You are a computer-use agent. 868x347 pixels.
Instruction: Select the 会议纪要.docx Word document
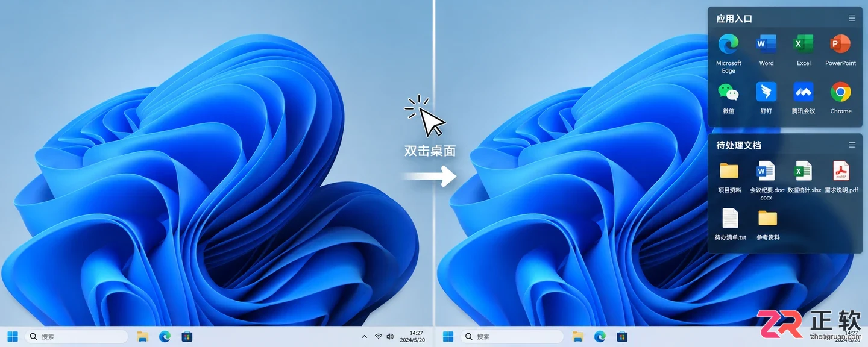pos(766,171)
